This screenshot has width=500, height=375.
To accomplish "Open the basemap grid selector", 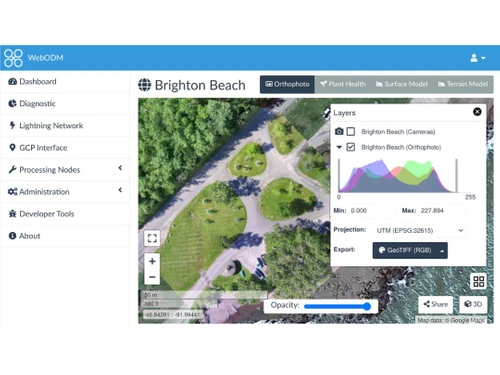I will click(x=479, y=281).
